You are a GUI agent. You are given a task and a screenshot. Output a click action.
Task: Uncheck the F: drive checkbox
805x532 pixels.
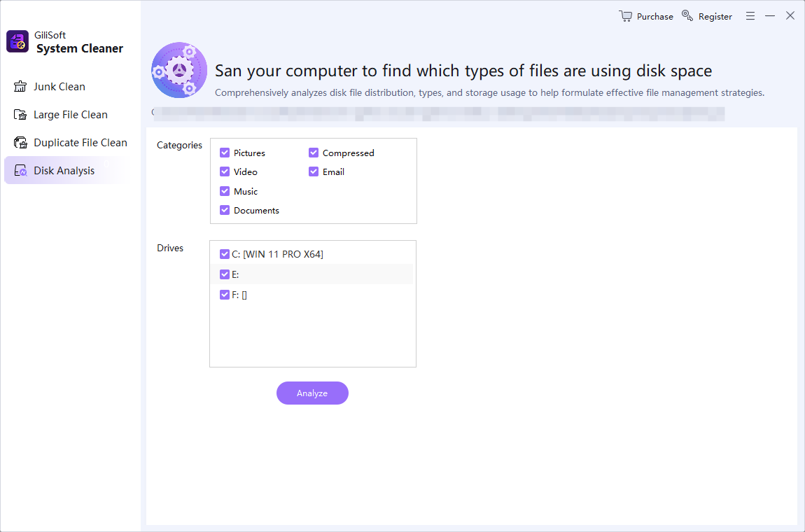pyautogui.click(x=225, y=294)
